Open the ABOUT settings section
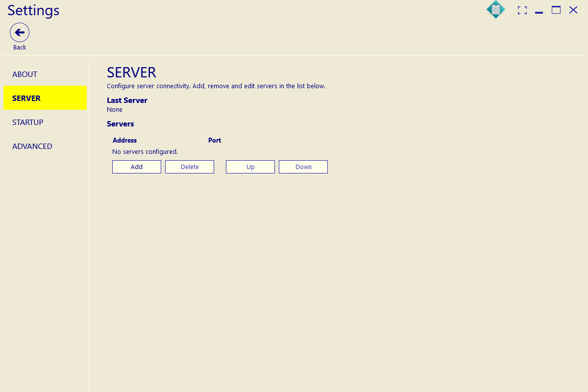Image resolution: width=588 pixels, height=392 pixels. (45, 74)
